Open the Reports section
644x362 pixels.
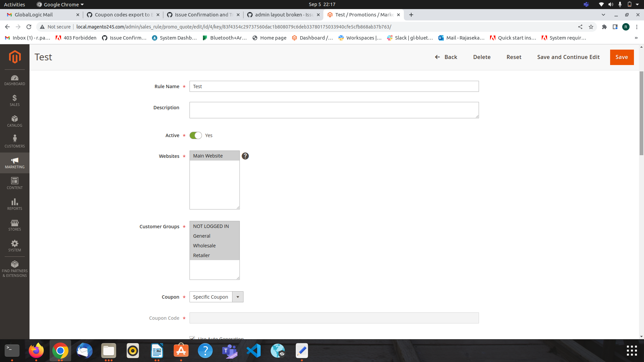click(x=14, y=204)
